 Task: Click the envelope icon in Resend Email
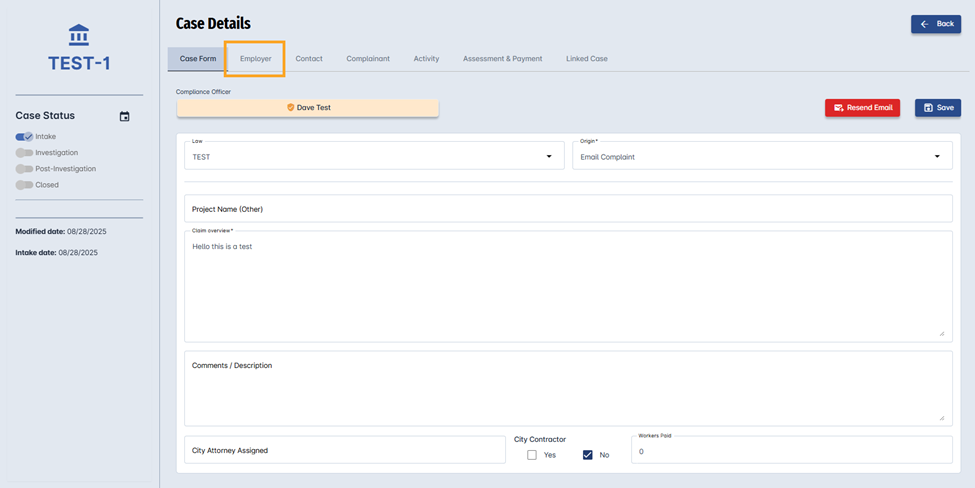point(838,108)
